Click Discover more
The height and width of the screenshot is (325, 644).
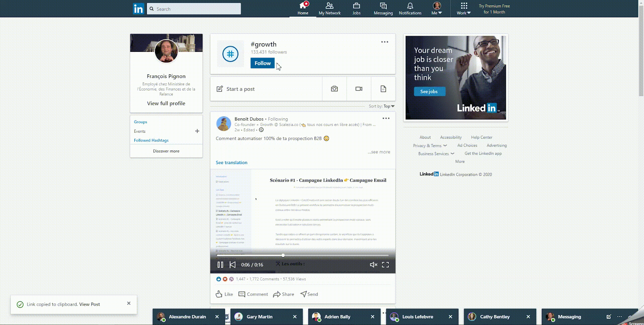click(x=166, y=151)
